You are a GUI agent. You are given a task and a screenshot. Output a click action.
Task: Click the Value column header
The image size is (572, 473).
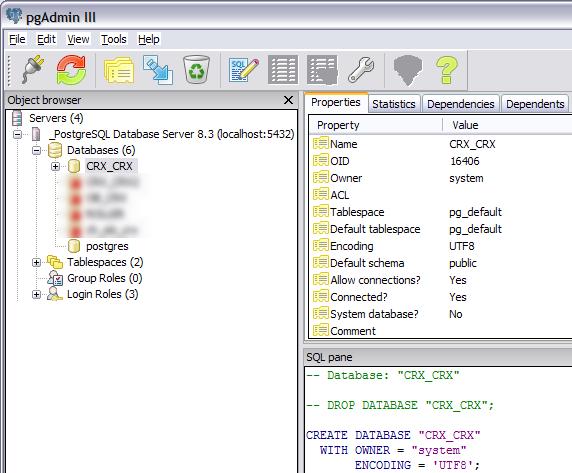point(508,125)
